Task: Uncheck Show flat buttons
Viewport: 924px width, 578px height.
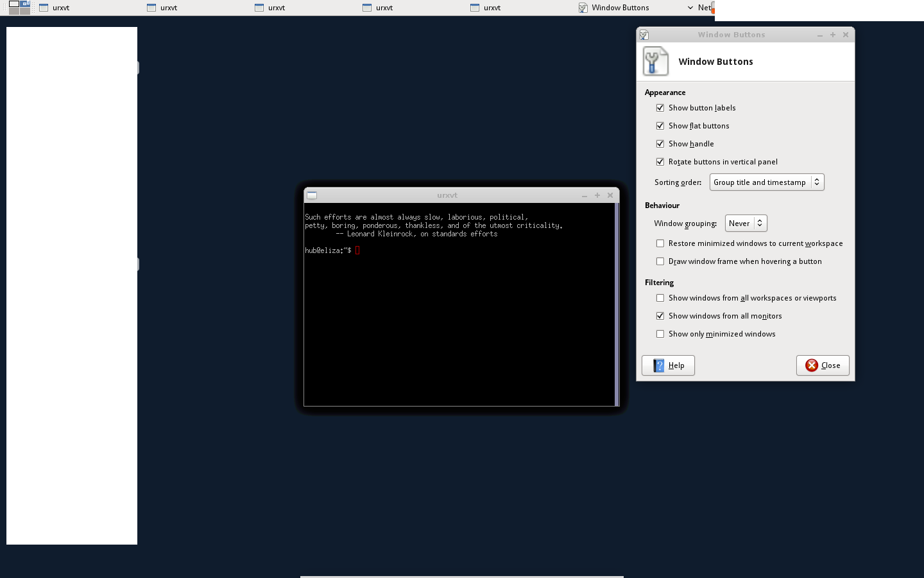Action: pos(660,126)
